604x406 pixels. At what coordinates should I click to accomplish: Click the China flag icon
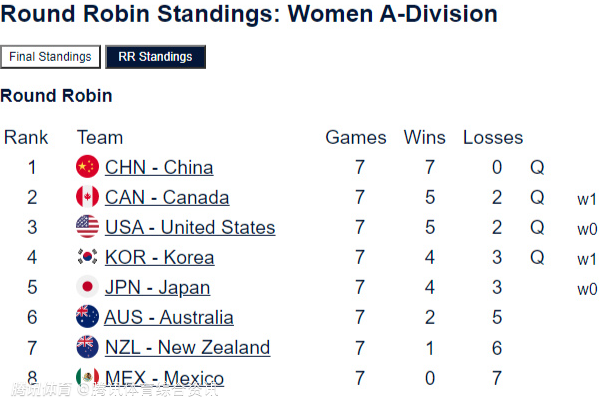88,167
